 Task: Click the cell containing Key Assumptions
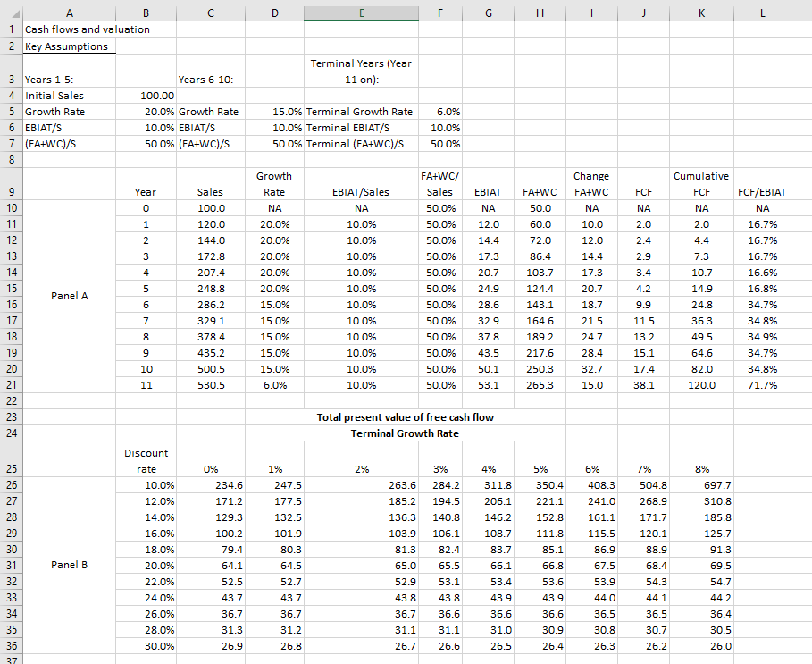tap(69, 46)
